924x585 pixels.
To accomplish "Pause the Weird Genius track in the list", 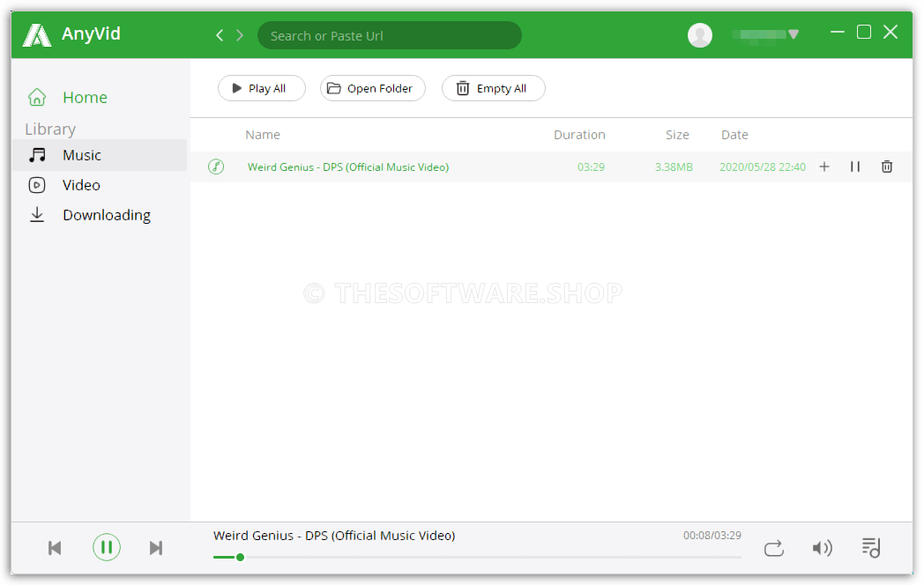I will click(x=855, y=167).
